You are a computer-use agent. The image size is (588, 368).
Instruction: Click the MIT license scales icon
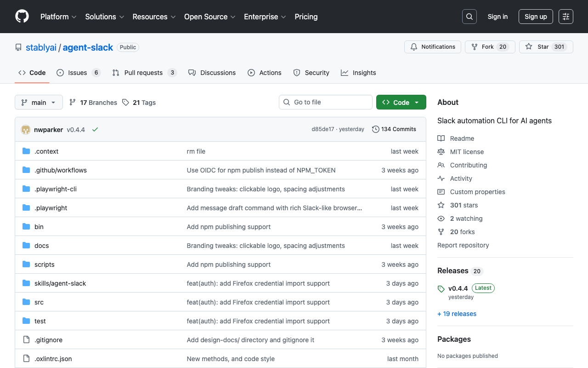pyautogui.click(x=441, y=152)
